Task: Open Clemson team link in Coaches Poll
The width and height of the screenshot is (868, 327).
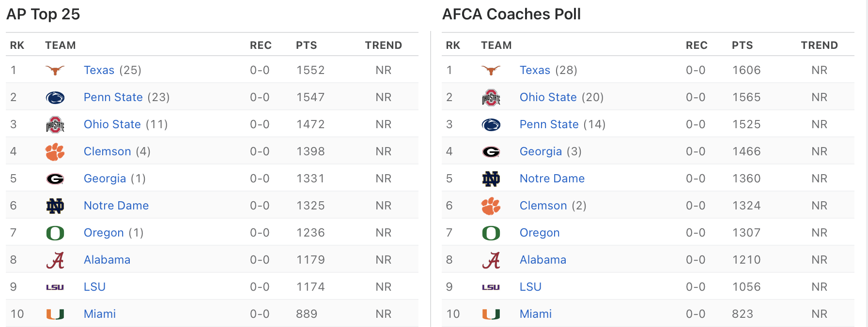Action: [x=543, y=206]
